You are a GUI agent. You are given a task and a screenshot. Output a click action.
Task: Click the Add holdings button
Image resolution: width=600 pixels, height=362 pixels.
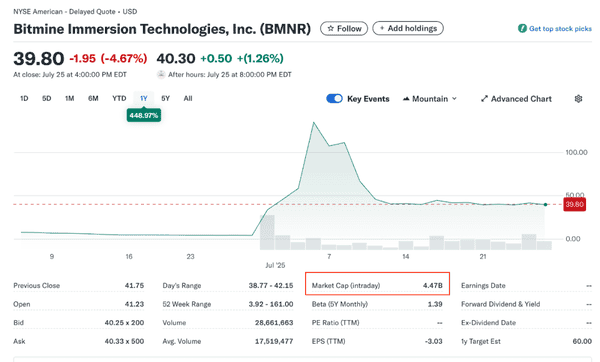coord(408,28)
